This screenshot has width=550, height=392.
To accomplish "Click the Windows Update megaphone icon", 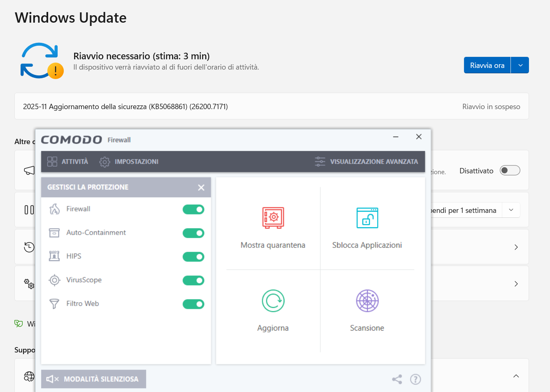I will point(29,170).
